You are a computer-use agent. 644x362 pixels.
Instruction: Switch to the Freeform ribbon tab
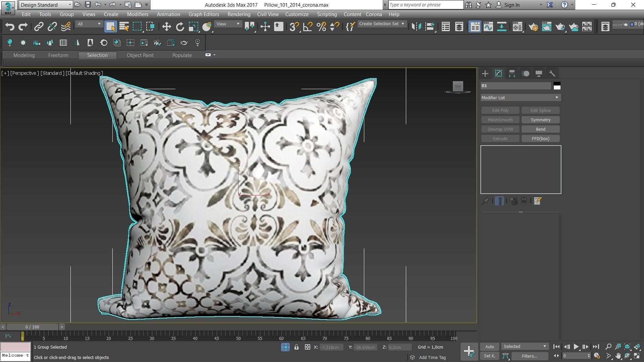click(58, 55)
